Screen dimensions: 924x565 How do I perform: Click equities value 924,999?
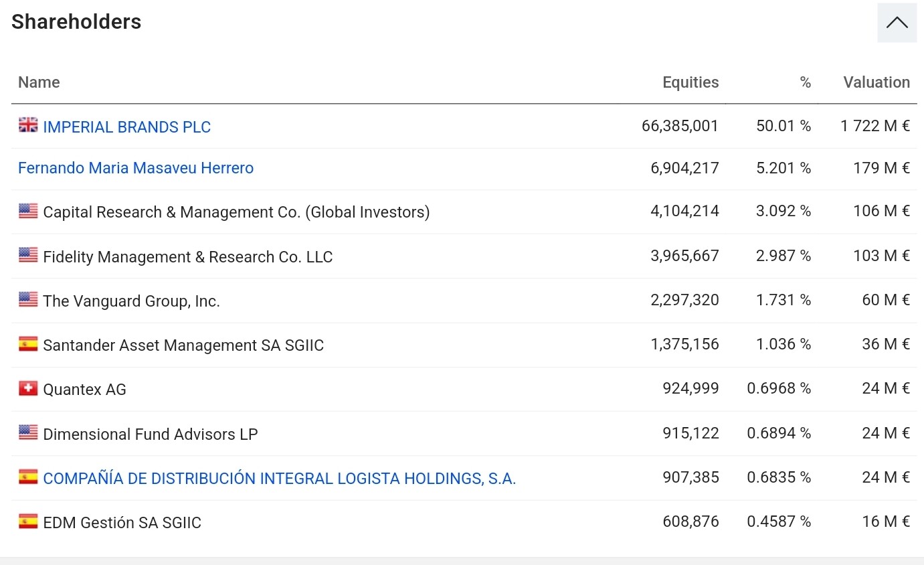[690, 388]
